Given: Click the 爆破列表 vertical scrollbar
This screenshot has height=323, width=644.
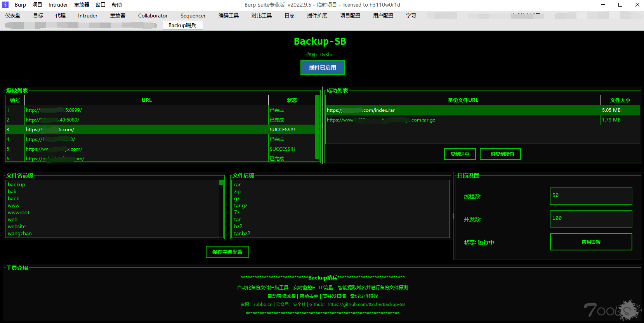Looking at the screenshot, I should tap(317, 128).
